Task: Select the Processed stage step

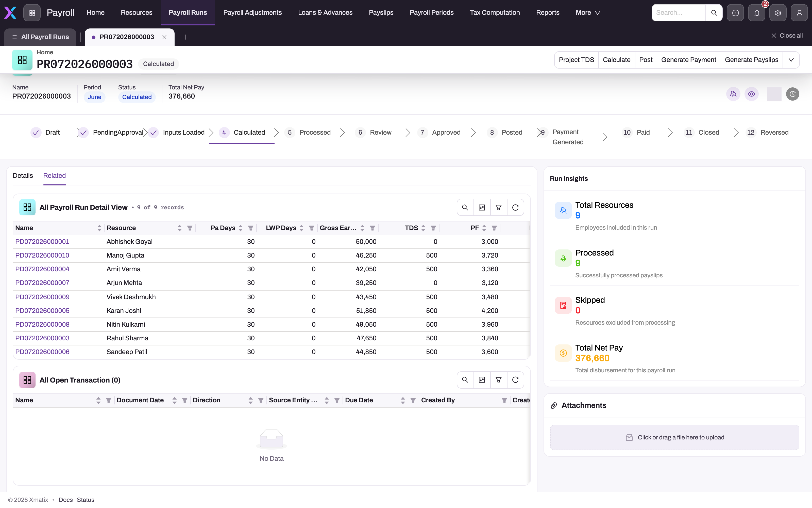Action: click(308, 132)
